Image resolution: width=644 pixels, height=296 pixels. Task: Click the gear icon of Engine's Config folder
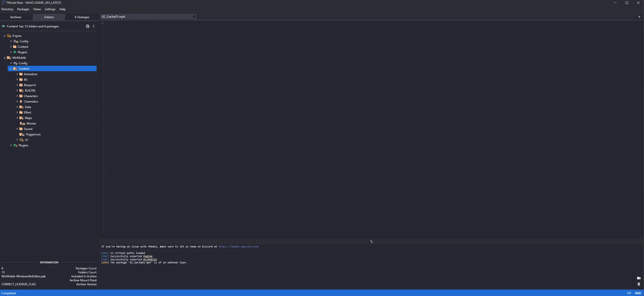coord(16,41)
